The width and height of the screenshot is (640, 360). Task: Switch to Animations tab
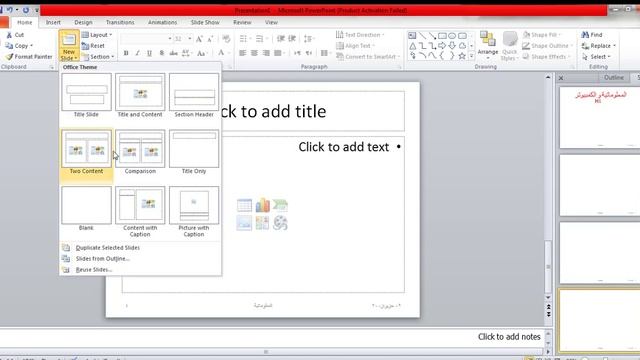coord(162,22)
